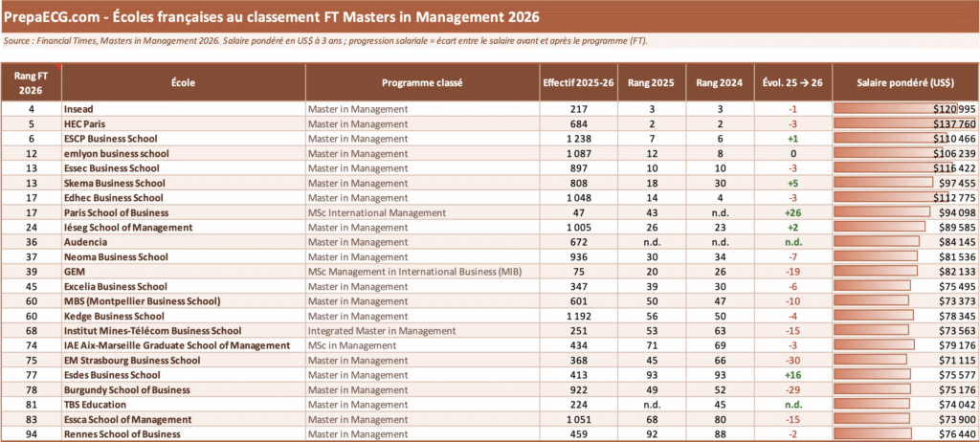Click the 'GEM' school cell
The width and height of the screenshot is (980, 442).
[x=183, y=272]
